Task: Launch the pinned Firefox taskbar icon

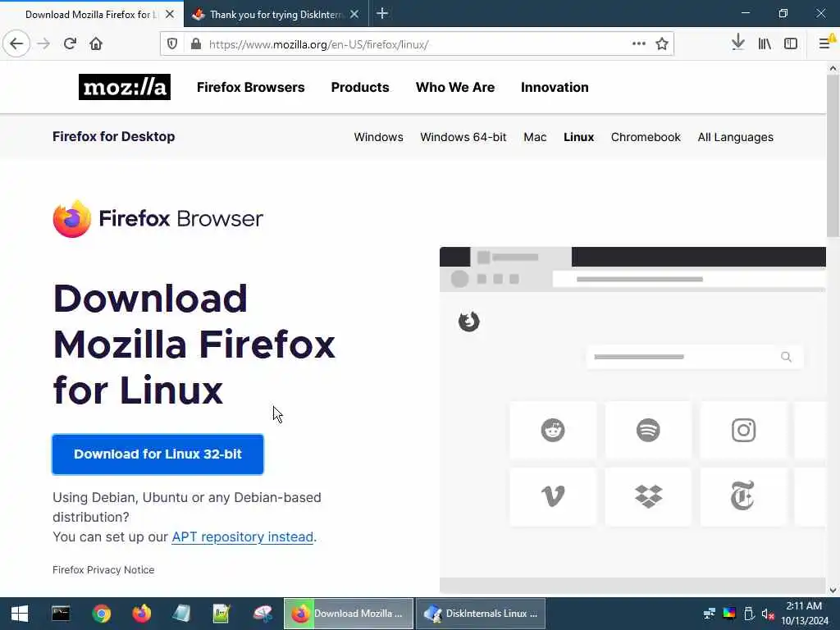Action: tap(141, 614)
